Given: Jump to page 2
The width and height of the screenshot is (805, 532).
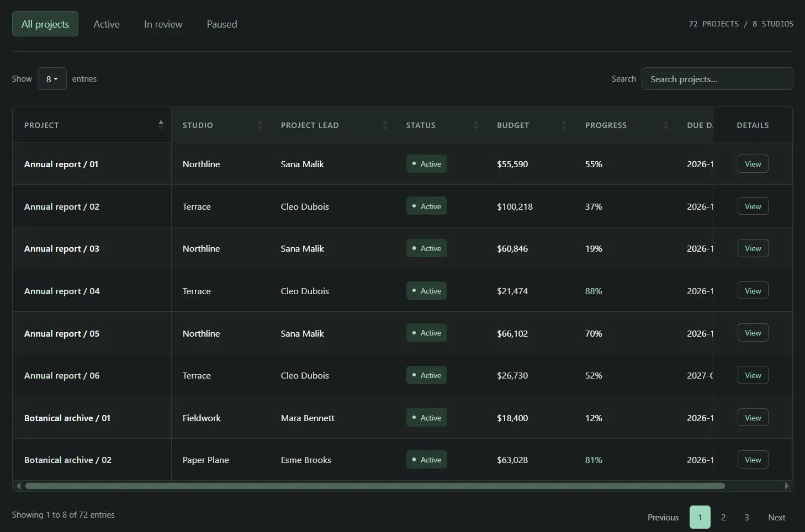Looking at the screenshot, I should click(x=723, y=517).
